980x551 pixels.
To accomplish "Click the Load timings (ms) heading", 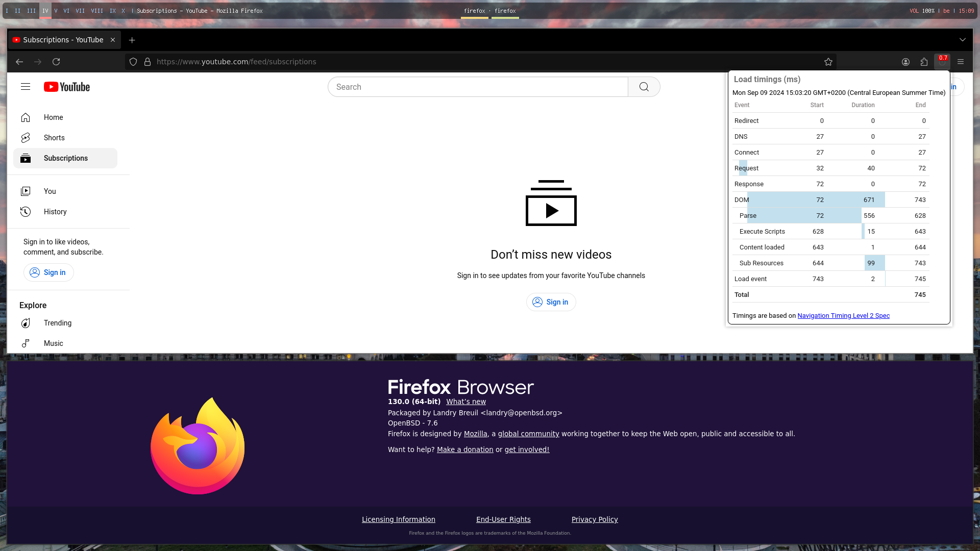I will pyautogui.click(x=767, y=80).
